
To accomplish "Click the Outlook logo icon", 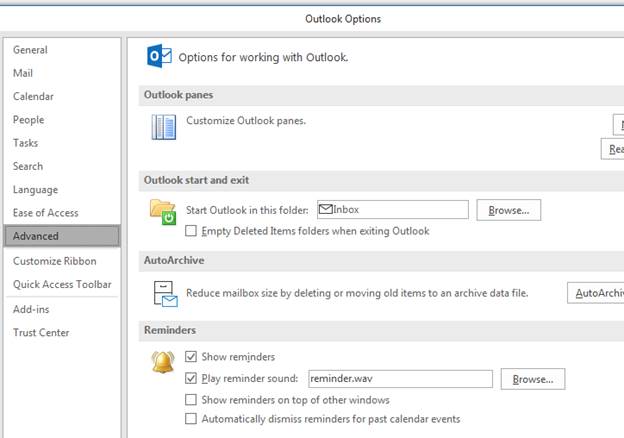I will 159,56.
